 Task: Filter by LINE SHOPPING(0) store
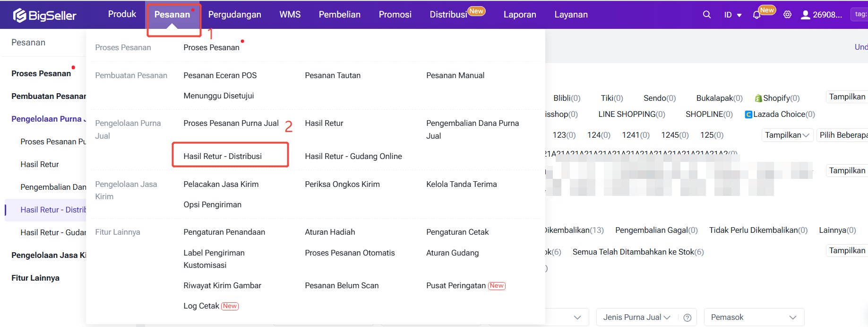(x=632, y=114)
